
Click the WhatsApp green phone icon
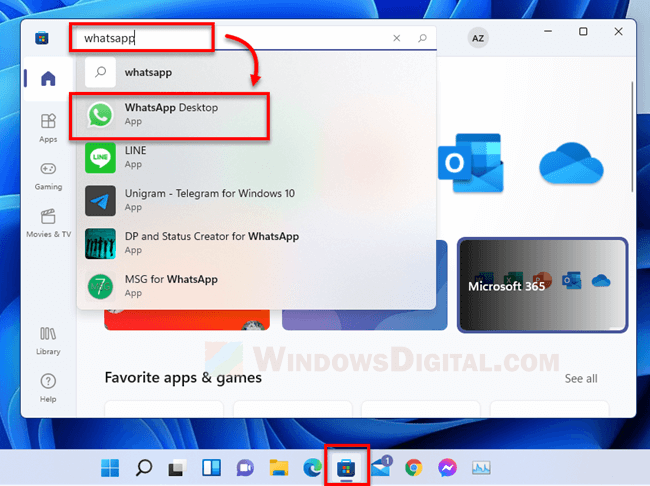pos(100,115)
